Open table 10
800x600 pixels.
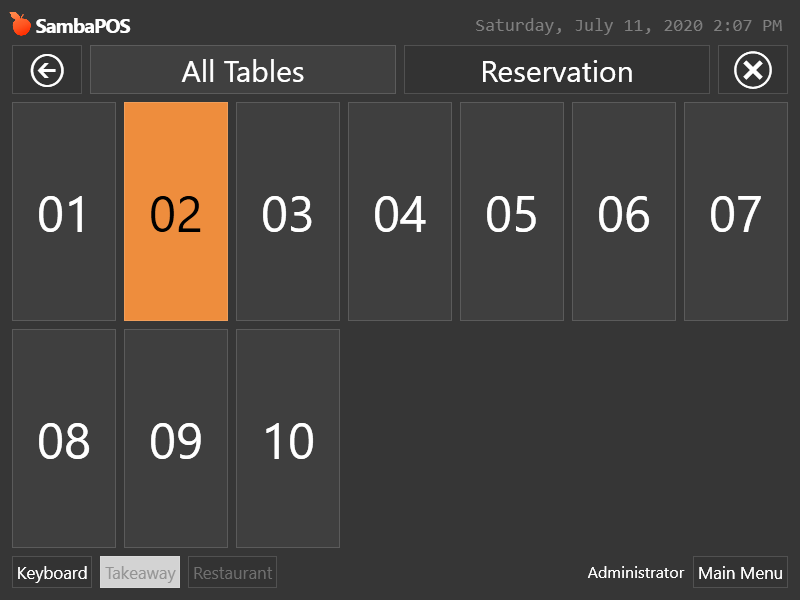click(x=288, y=439)
